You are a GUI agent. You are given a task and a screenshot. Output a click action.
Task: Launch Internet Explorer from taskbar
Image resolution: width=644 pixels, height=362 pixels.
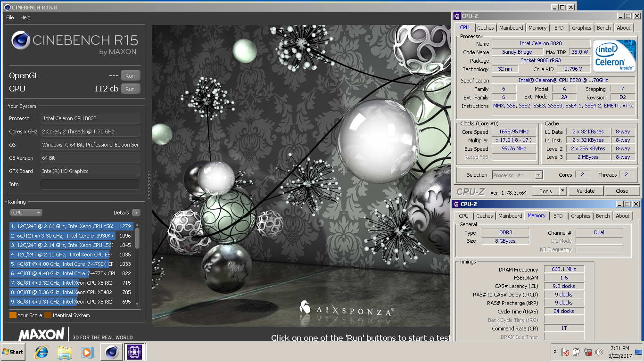(x=42, y=352)
